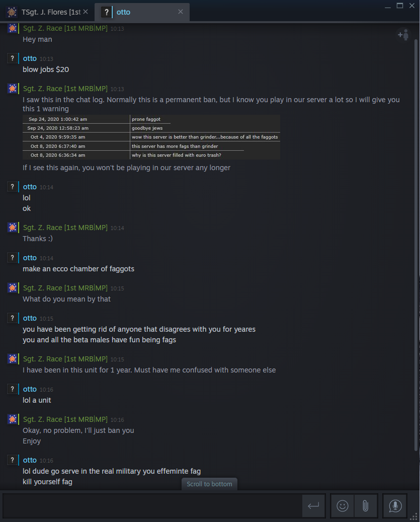This screenshot has width=420, height=522.
Task: Click the message text input field
Action: pyautogui.click(x=152, y=506)
